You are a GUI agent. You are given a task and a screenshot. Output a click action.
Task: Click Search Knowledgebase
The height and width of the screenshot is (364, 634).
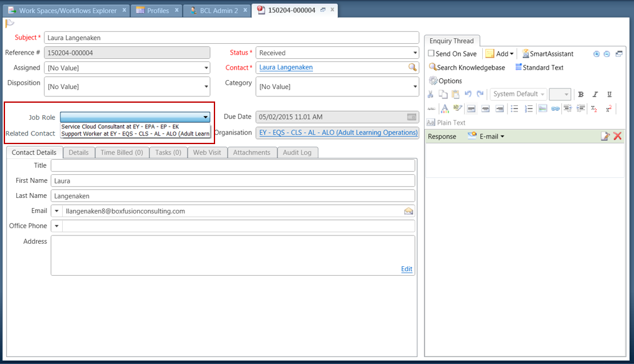tap(467, 68)
